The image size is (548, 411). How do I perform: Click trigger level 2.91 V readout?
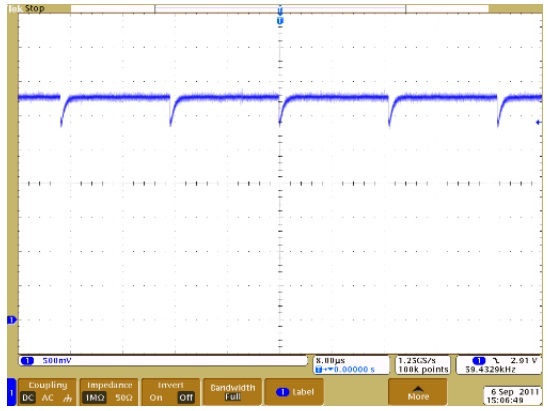[524, 360]
